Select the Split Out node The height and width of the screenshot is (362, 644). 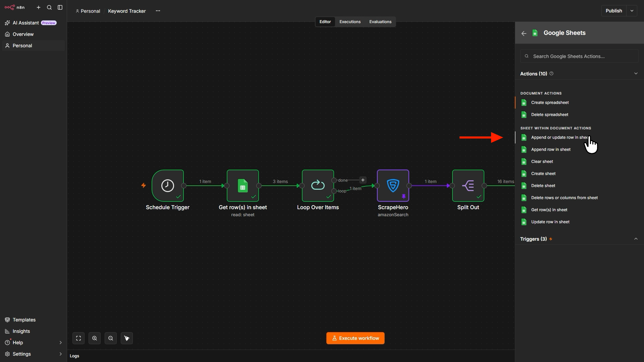click(468, 186)
